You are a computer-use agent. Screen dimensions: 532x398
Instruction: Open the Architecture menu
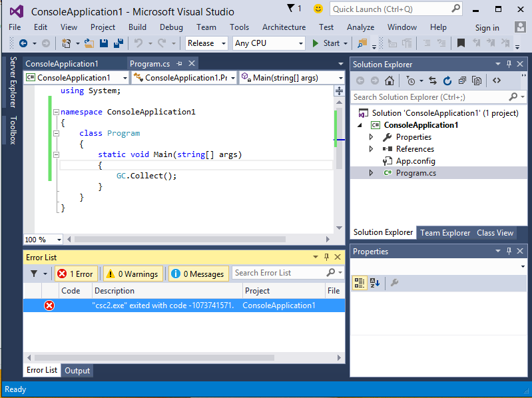click(x=284, y=27)
